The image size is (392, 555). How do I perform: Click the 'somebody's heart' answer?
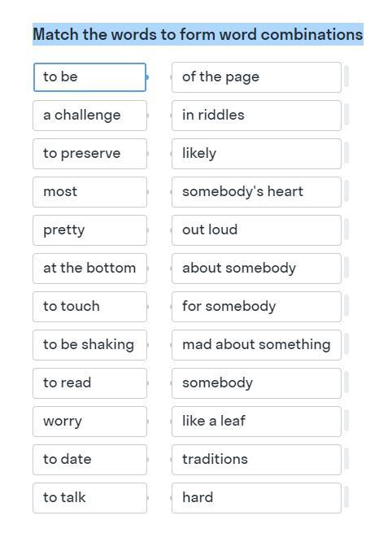click(x=256, y=192)
